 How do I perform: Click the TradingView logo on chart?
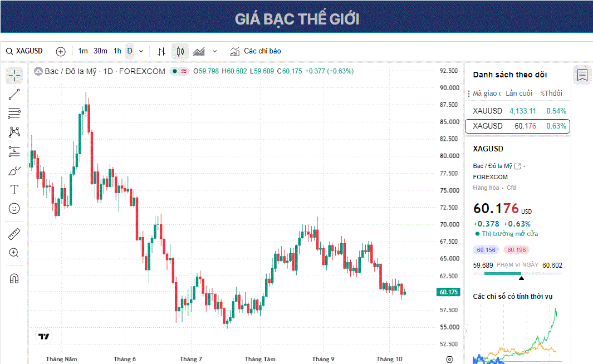(x=44, y=336)
